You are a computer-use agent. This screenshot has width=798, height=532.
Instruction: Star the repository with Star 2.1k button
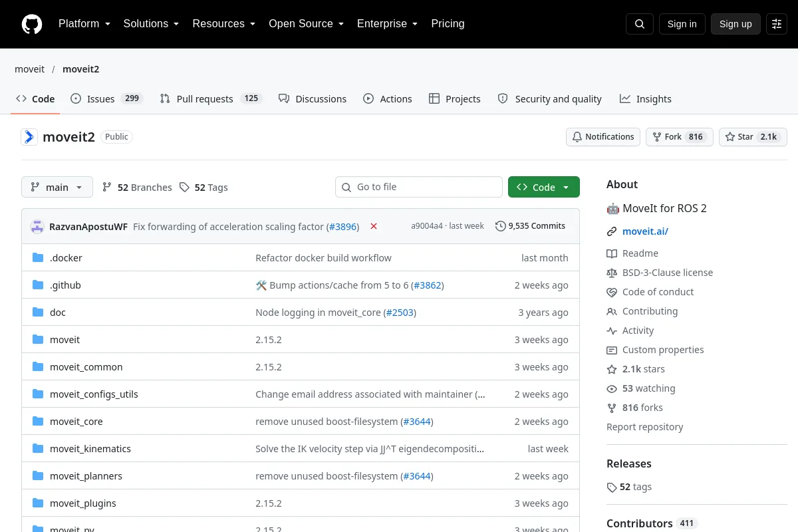click(x=753, y=137)
